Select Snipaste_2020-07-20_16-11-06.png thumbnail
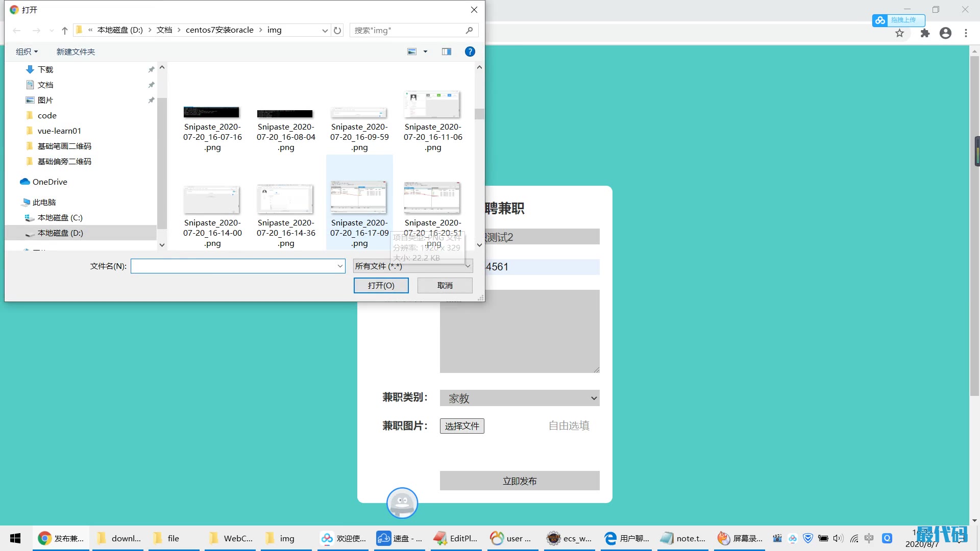980x551 pixels. pyautogui.click(x=432, y=106)
